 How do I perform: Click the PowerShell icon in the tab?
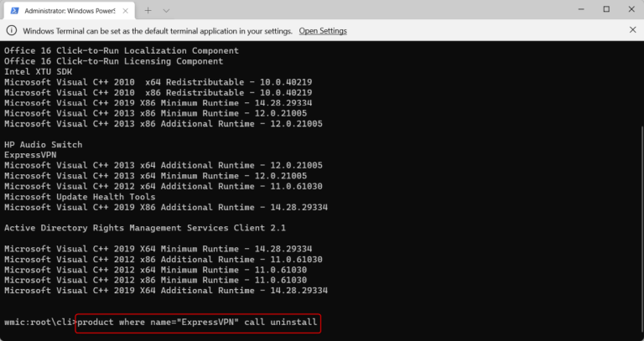pyautogui.click(x=15, y=11)
